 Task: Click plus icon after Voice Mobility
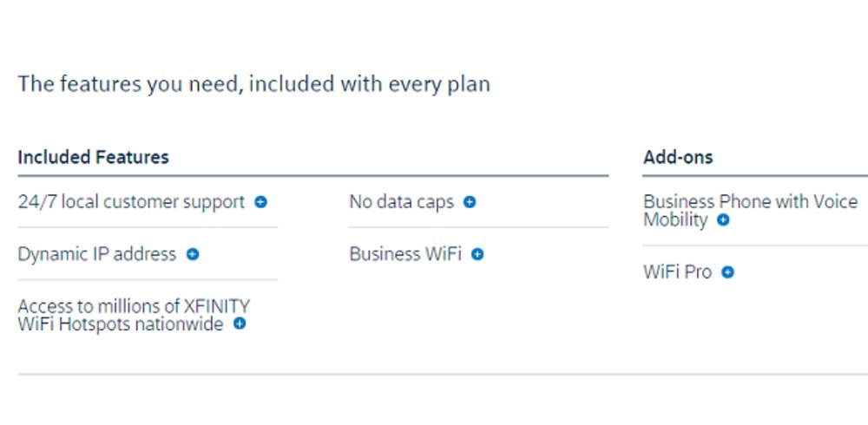723,219
